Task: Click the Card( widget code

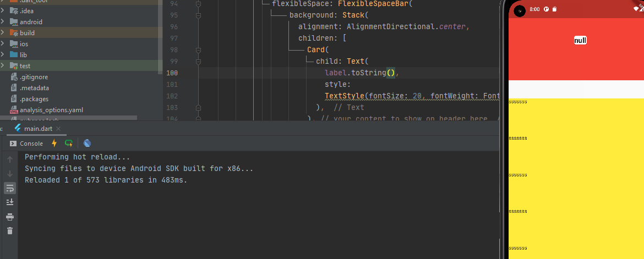Action: coord(318,49)
